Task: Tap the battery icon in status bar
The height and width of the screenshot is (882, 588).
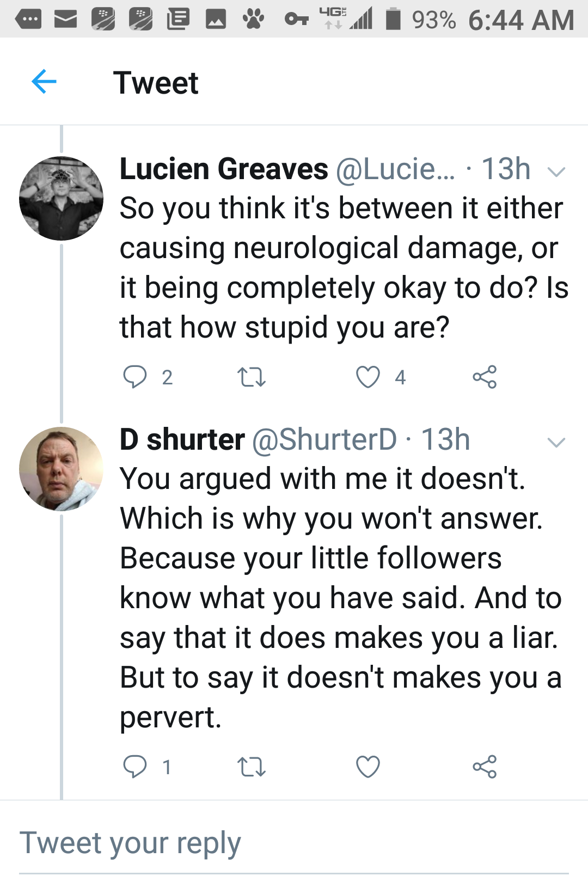Action: point(393,20)
